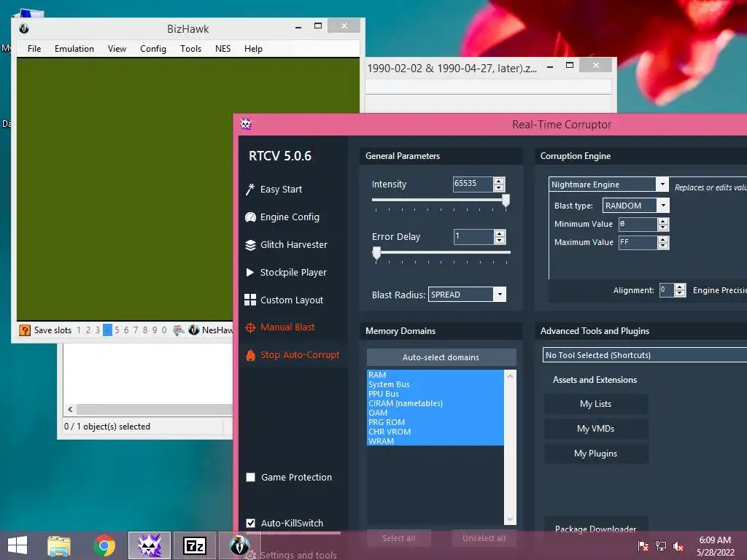The image size is (747, 560).
Task: Click Stop Auto-Corrupt flame icon
Action: (x=251, y=355)
